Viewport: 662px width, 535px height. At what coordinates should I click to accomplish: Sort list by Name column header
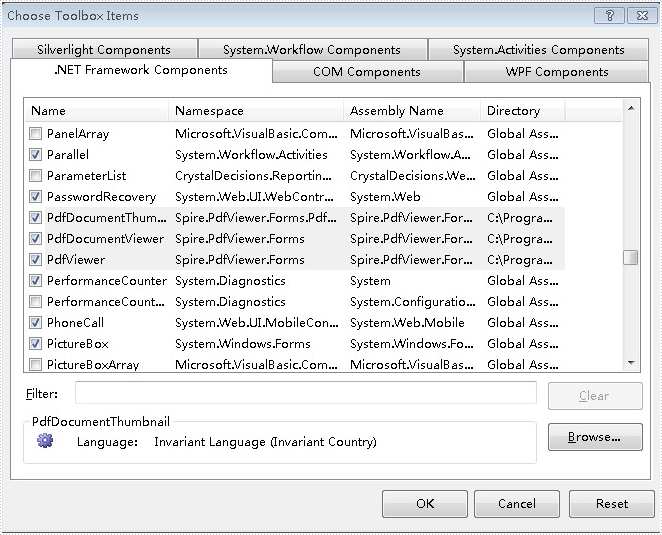pyautogui.click(x=96, y=111)
